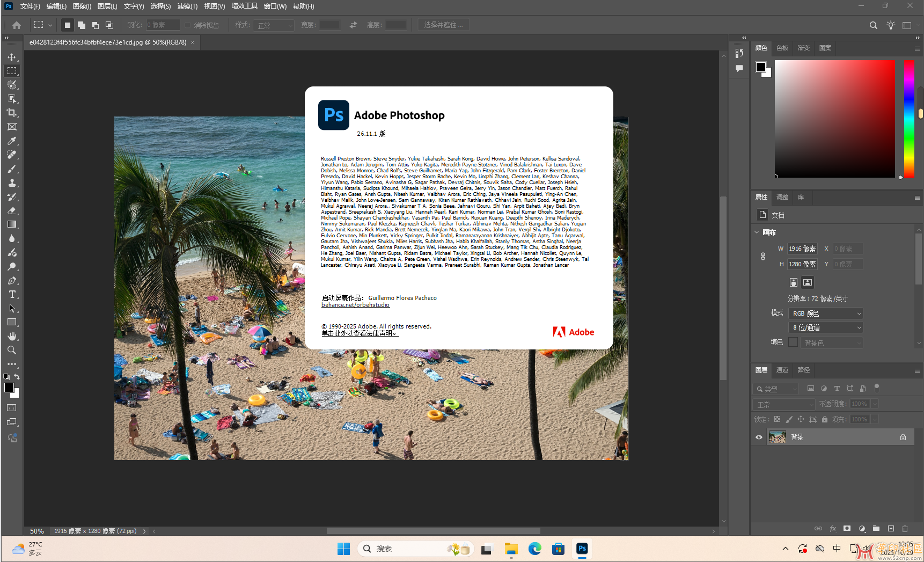Select the Move tool
The width and height of the screenshot is (924, 562).
coord(12,57)
